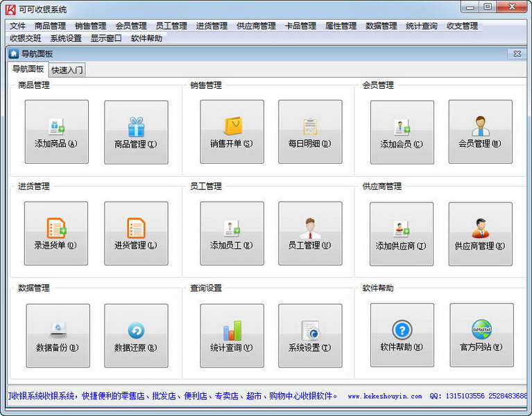Switch to the 快速入门 tab

tap(67, 70)
